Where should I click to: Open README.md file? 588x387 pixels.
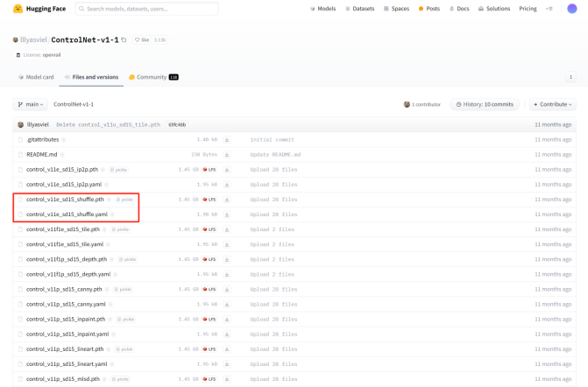(x=42, y=155)
